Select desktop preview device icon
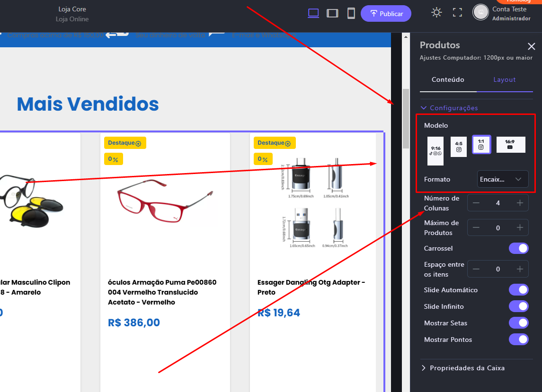This screenshot has width=542, height=392. point(313,13)
